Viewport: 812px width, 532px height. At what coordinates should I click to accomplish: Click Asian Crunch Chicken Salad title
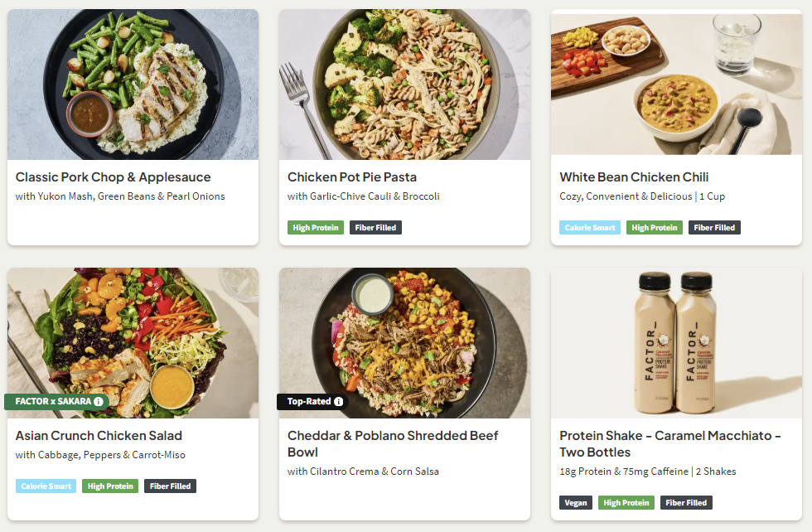pos(99,436)
